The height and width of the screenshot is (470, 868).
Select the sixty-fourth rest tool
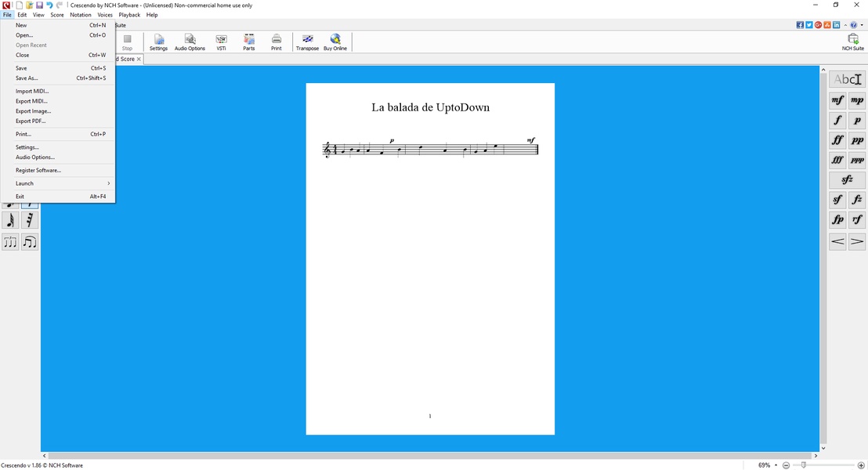29,220
